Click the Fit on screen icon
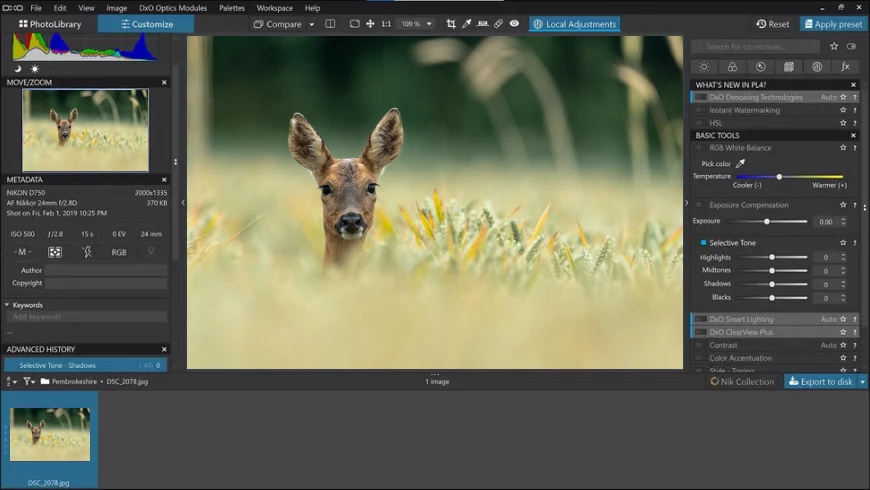870x490 pixels. 355,24
